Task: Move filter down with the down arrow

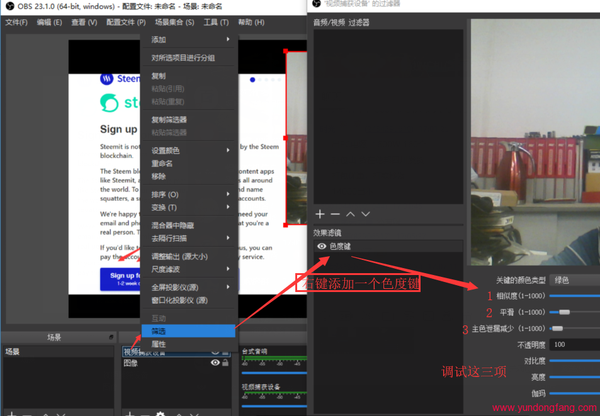Action: (x=365, y=214)
